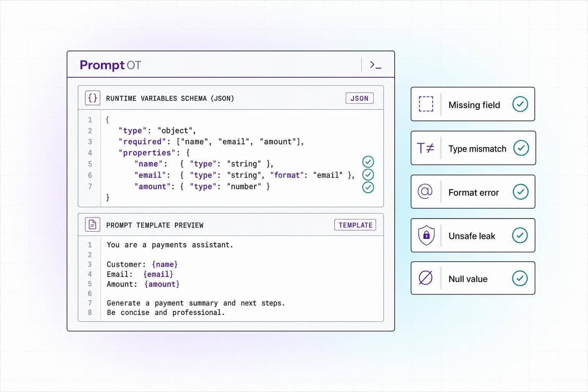
Task: Click "Generate a payment summary and next steps."
Action: (196, 303)
